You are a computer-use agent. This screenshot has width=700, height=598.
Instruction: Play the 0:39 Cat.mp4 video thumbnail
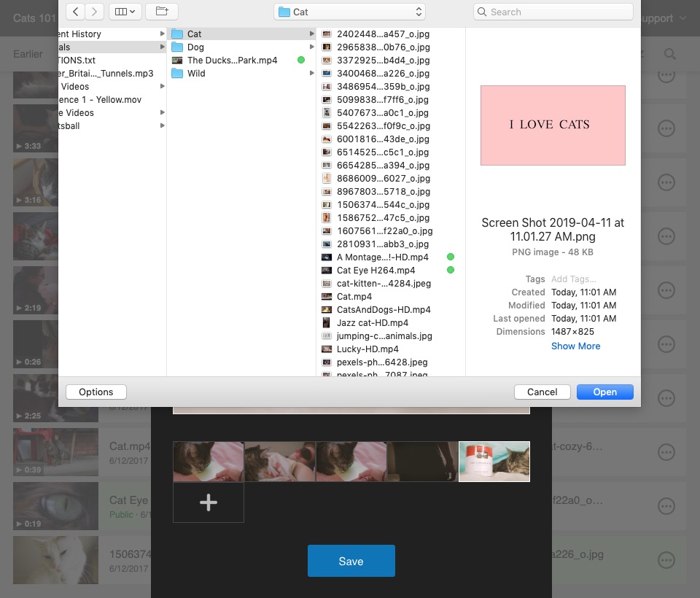56,452
